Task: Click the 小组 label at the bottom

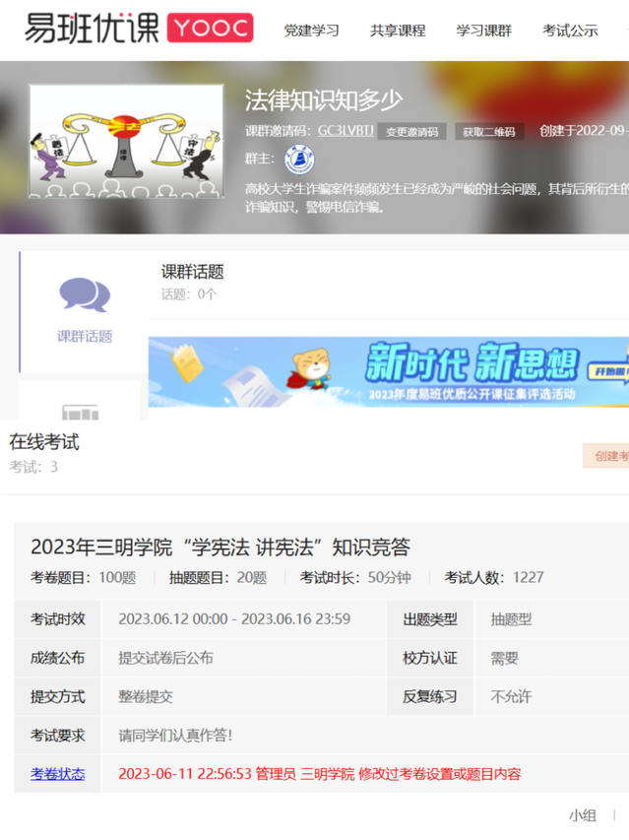Action: [583, 815]
